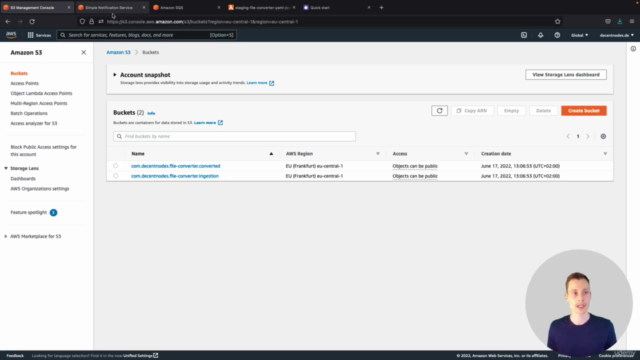Sort by Creation date column arrow

click(605, 154)
